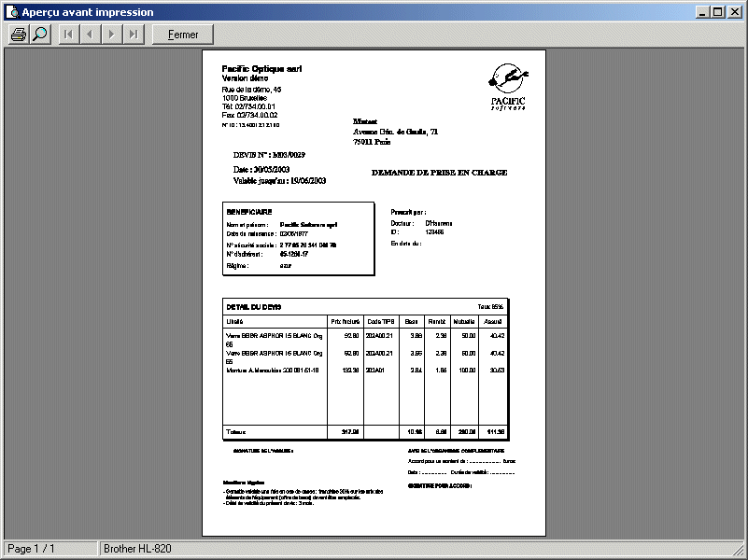Toggle the magnifier zoom tool

point(40,35)
